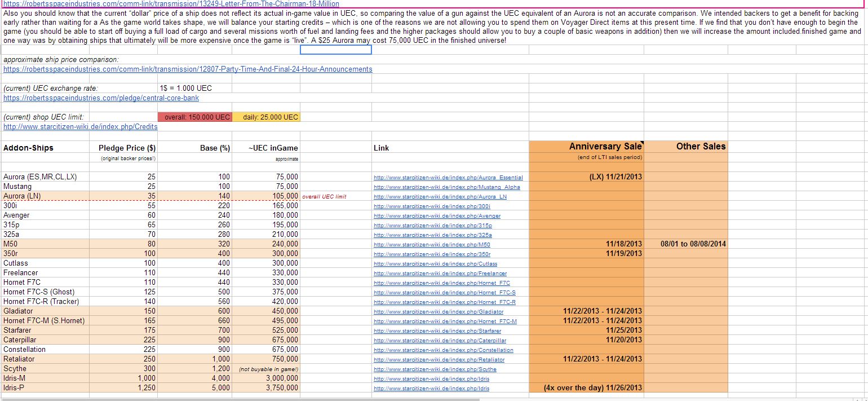Open the 350r wiki link
Screen dimensions: 868x401
tap(432, 254)
